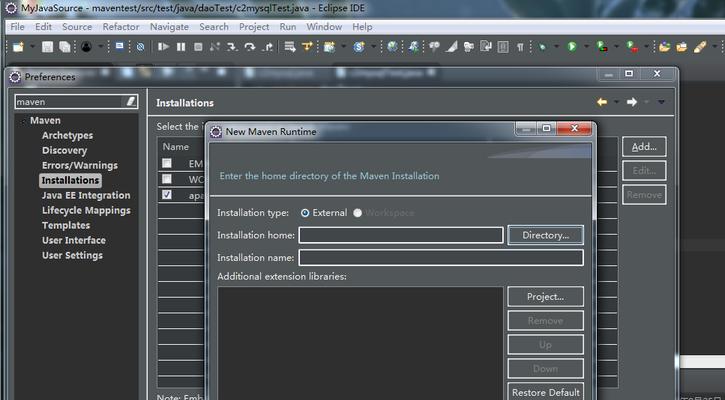The width and height of the screenshot is (725, 400).
Task: Click the Drop to Frame icon
Action: pyautogui.click(x=290, y=47)
